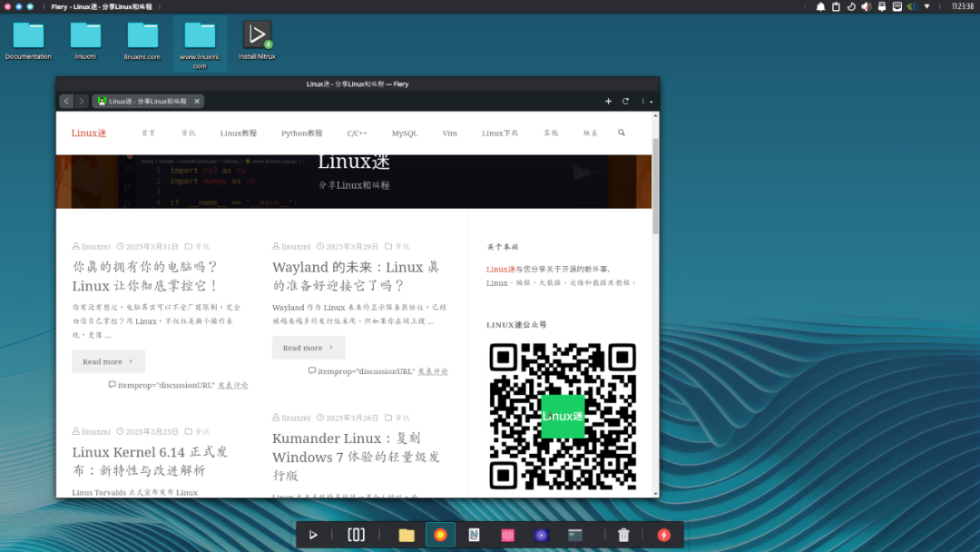Click the Fiery browser icon in dock
This screenshot has width=980, height=552.
[x=441, y=535]
